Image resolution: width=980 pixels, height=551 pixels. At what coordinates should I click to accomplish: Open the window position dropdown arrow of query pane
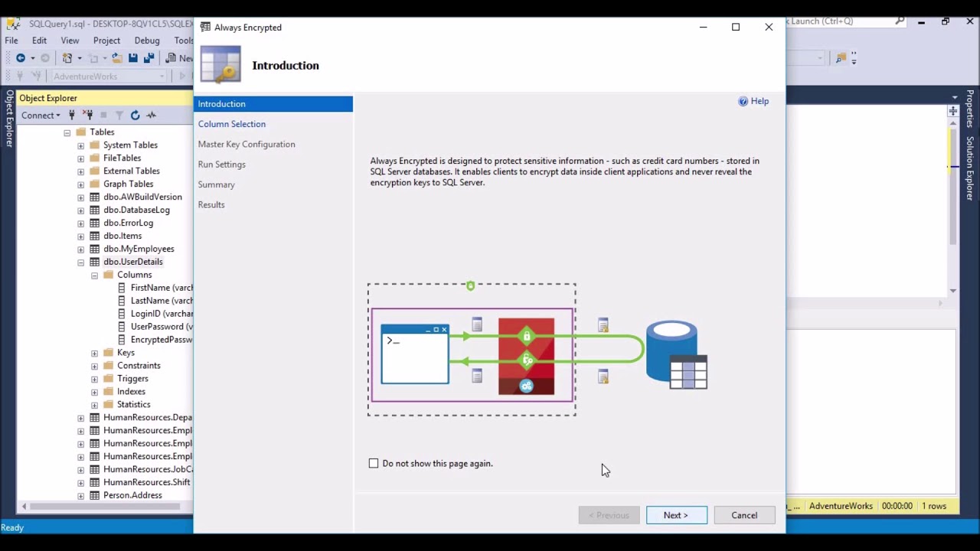(x=954, y=98)
